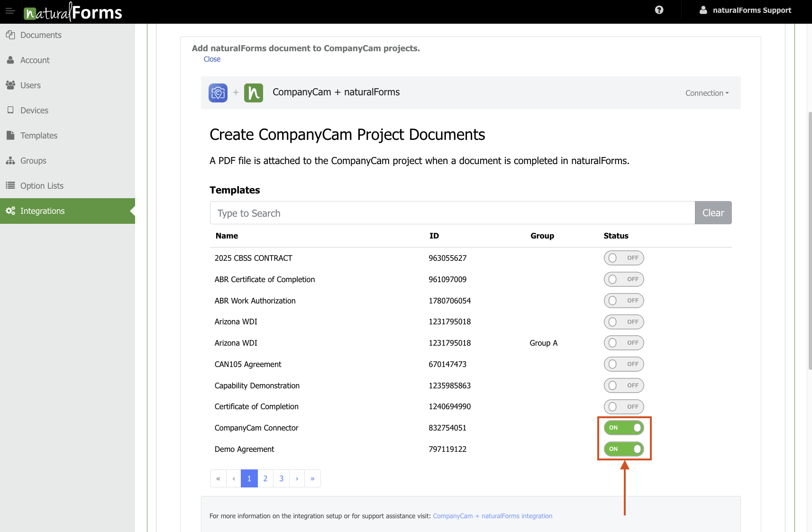Click the user profile icon
812x532 pixels.
point(703,10)
